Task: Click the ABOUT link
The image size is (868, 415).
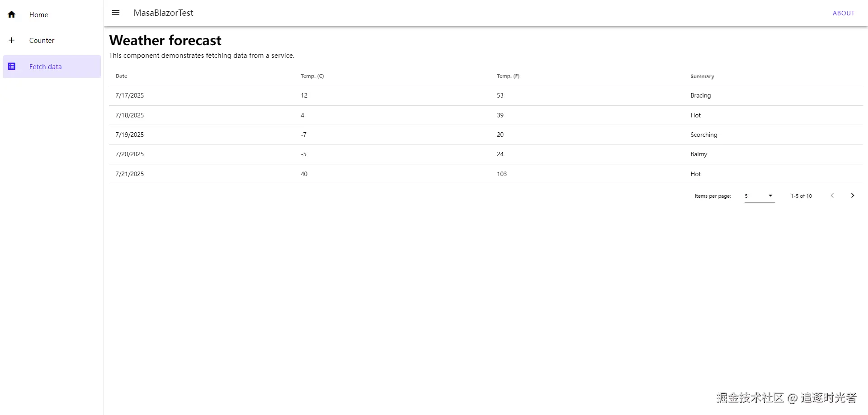Action: [843, 13]
